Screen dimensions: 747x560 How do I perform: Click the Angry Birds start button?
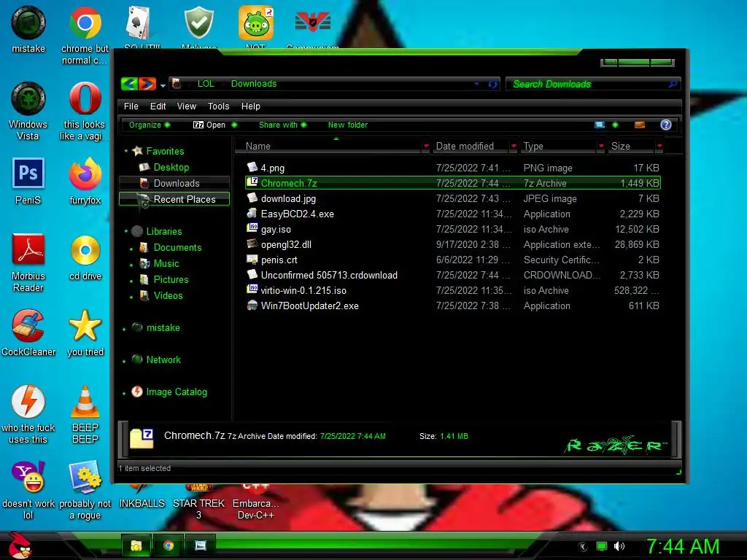point(20,545)
